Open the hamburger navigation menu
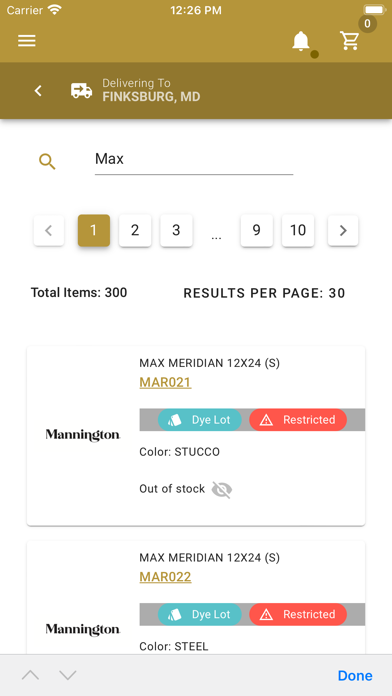This screenshot has width=392, height=696. pyautogui.click(x=27, y=41)
